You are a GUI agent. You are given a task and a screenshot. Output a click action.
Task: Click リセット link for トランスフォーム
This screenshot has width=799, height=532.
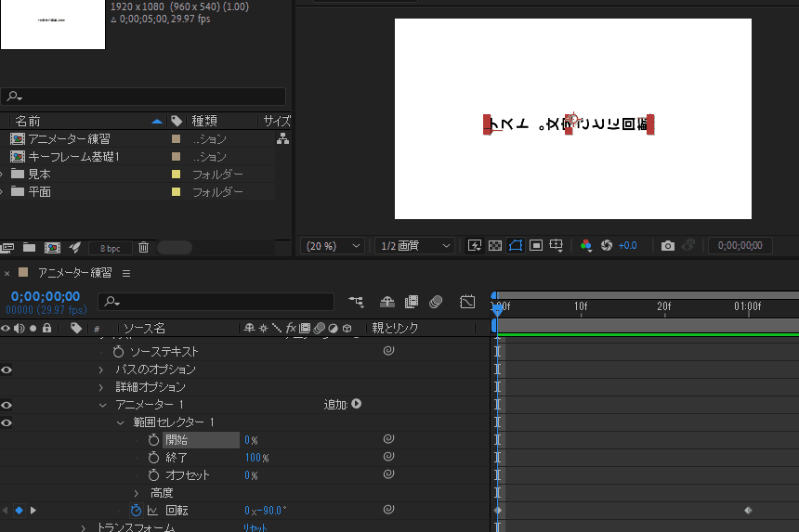tap(255, 528)
